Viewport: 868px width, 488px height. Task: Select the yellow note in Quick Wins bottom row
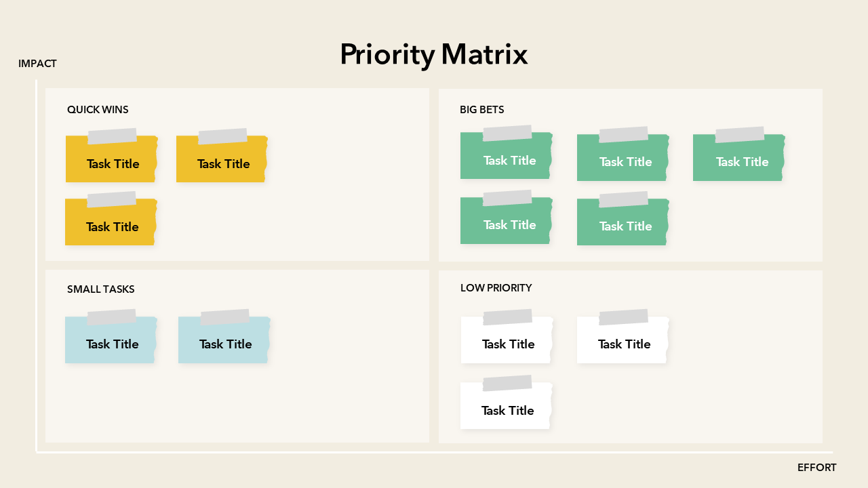[112, 226]
